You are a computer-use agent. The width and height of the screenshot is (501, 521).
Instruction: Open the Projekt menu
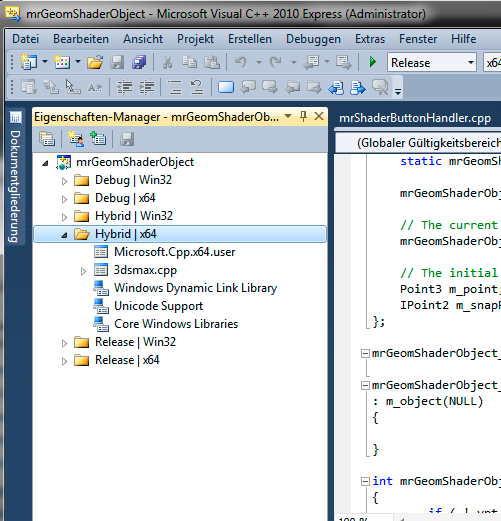tap(195, 39)
